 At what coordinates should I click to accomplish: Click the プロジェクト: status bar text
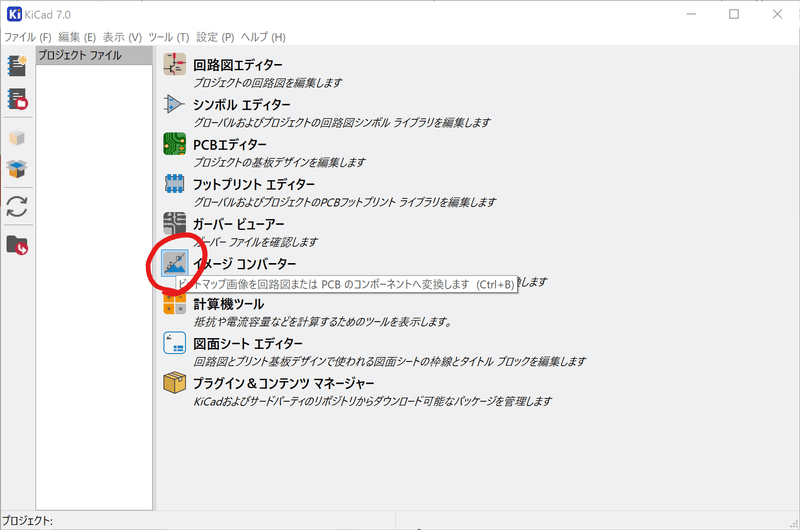pos(28,521)
